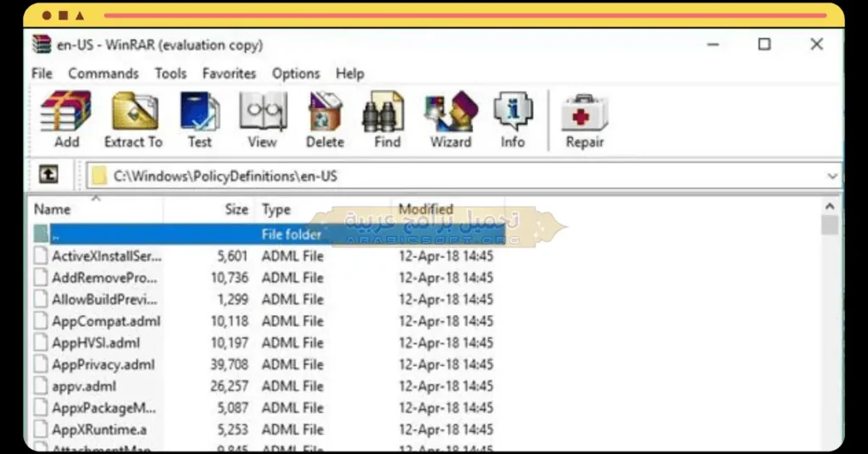Image resolution: width=868 pixels, height=454 pixels.
Task: Select file AppCompat.adml
Action: point(106,321)
